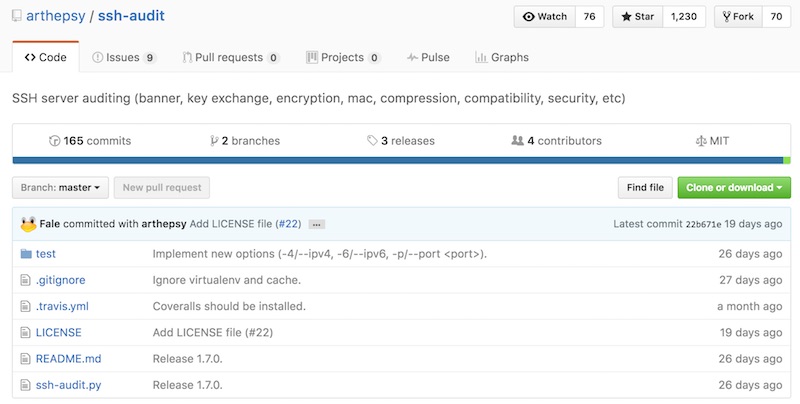Expand the commit message ellipsis

(x=316, y=224)
